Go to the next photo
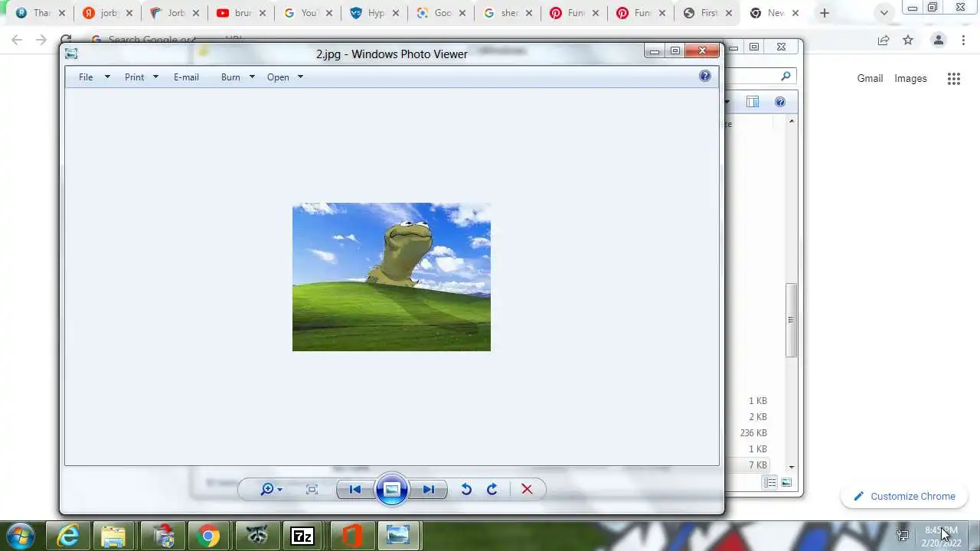The image size is (980, 551). (429, 490)
